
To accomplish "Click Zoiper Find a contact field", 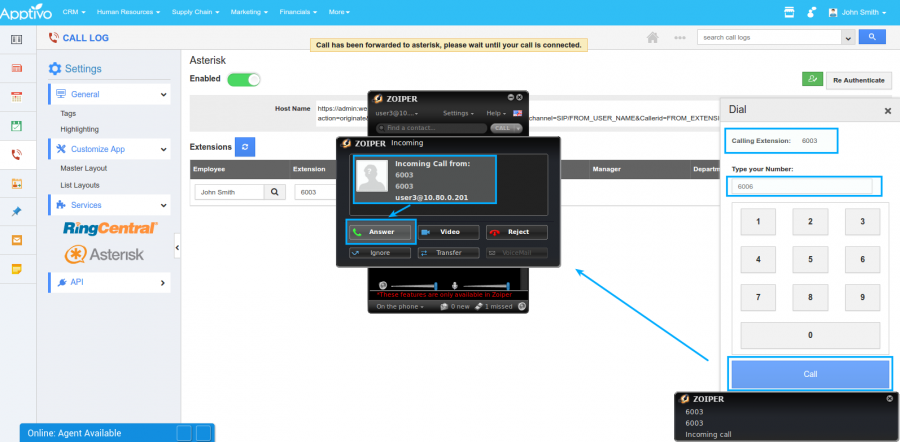I will [x=431, y=128].
